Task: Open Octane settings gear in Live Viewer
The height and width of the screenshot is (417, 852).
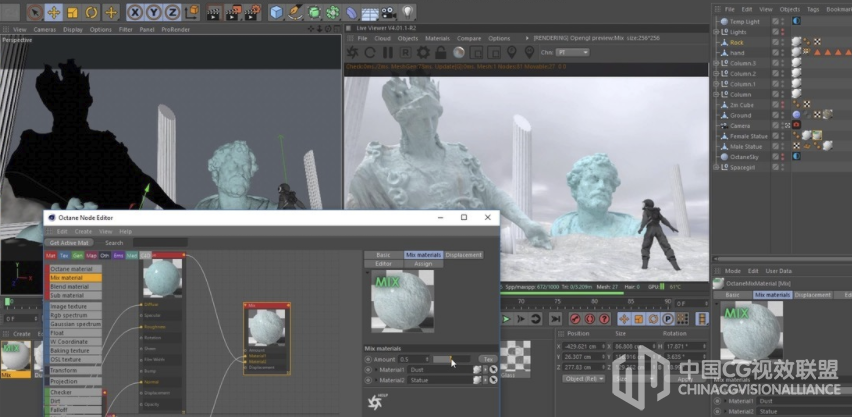Action: point(423,52)
